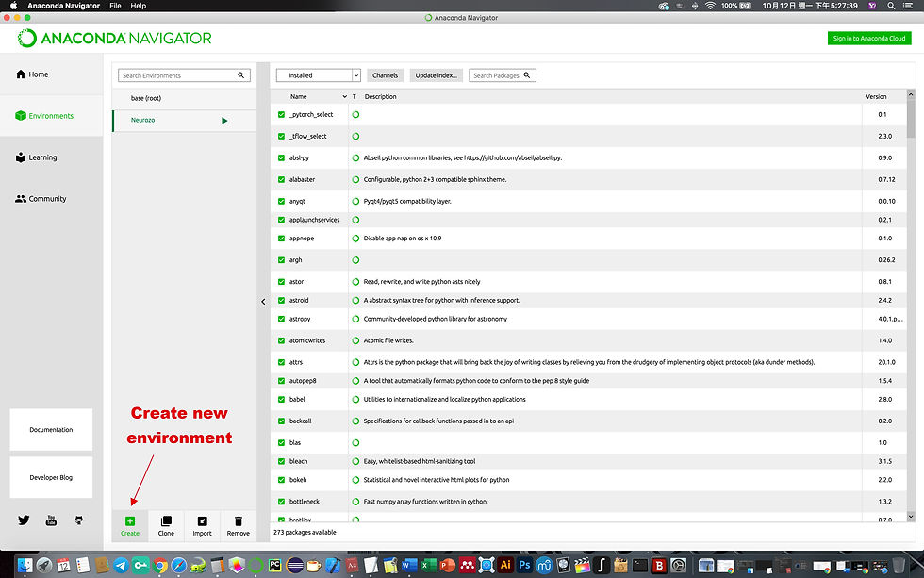Open the Twitter link icon
924x578 pixels.
pyautogui.click(x=24, y=520)
